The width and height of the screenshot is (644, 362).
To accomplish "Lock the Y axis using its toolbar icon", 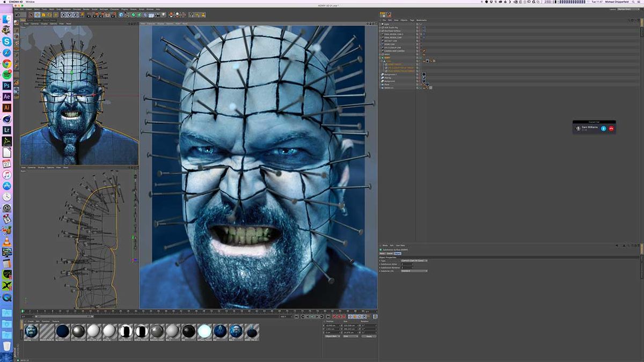I will pos(70,15).
